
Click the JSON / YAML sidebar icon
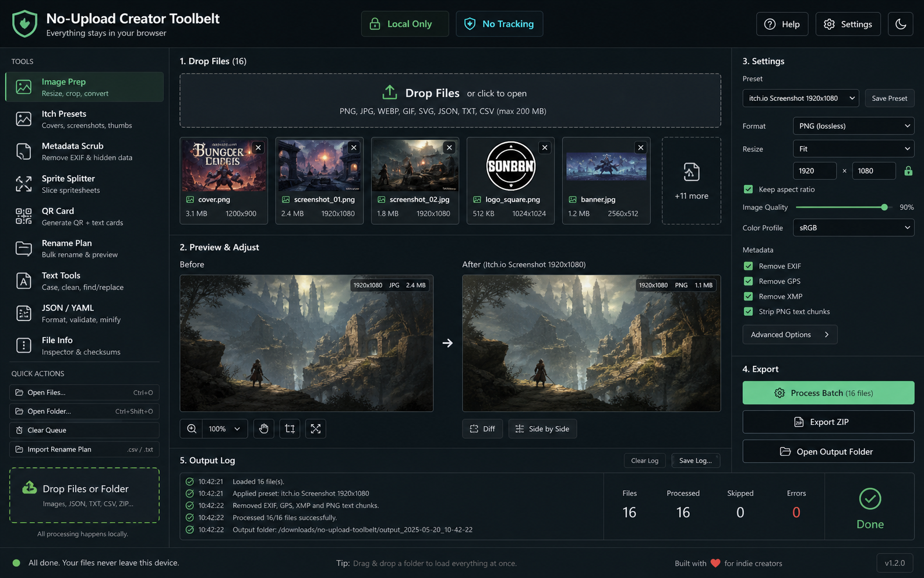click(24, 313)
